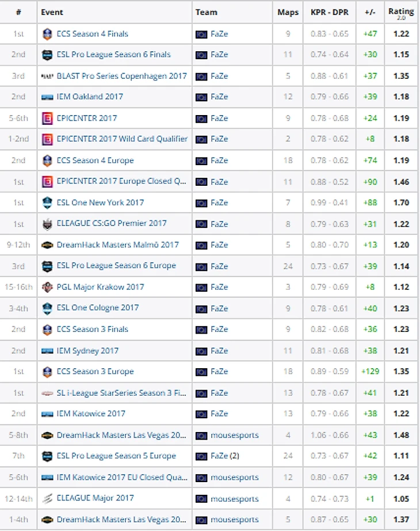Sort table by the Event column header
Viewport: 420px width, 531px height.
(x=52, y=13)
